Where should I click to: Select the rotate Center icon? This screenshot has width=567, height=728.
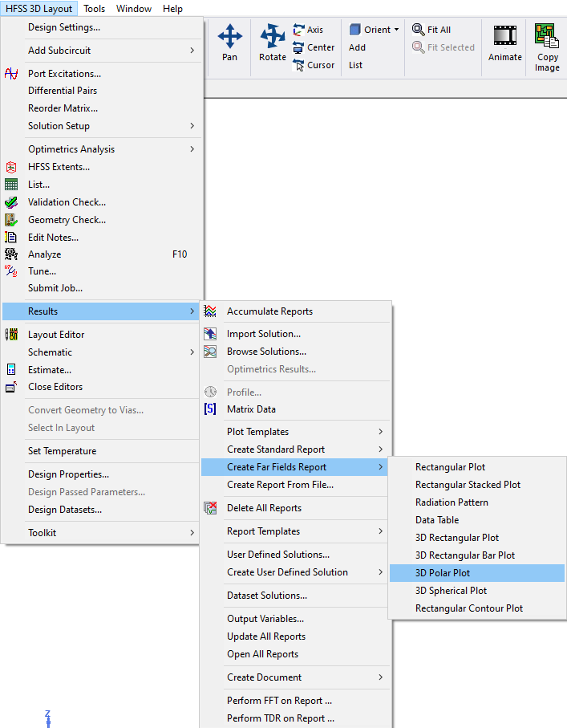298,47
